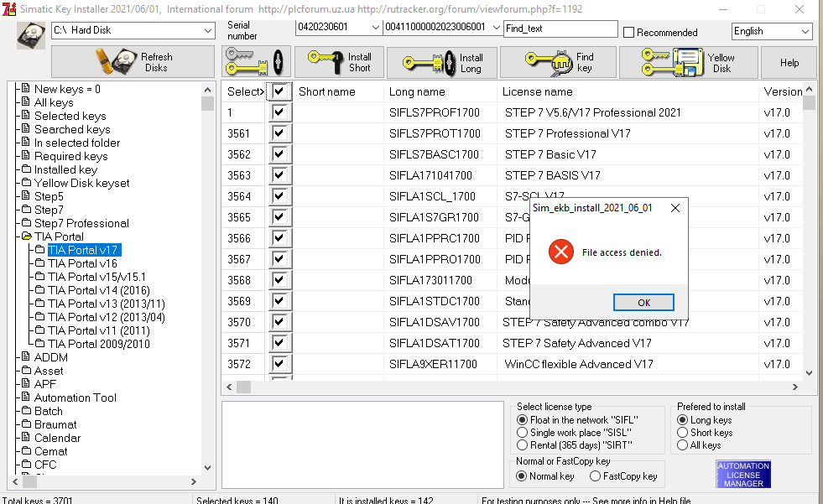Screen dimensions: 823x504
Task: Click the Find key button
Action: 559,63
